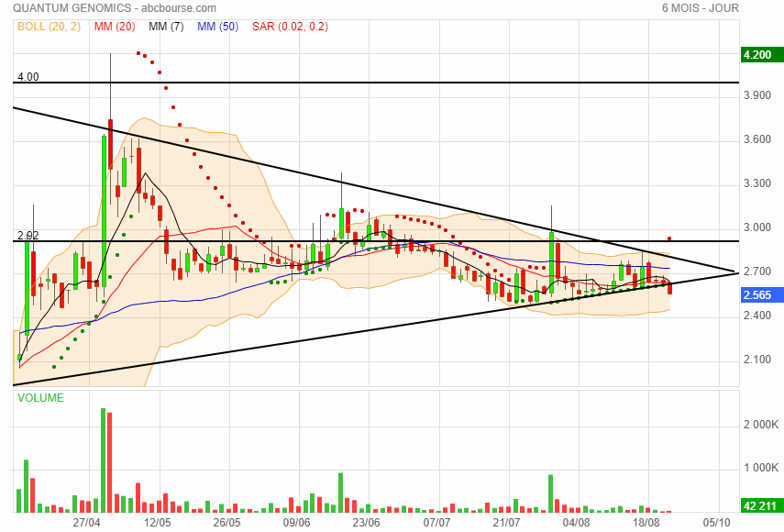
Task: Click the tallest red volume bar
Action: 109,462
